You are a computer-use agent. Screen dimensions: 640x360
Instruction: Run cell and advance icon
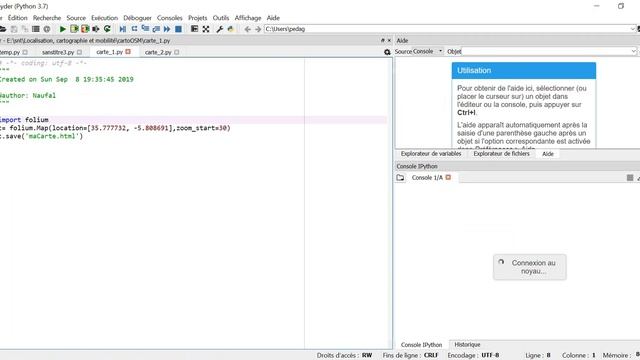coord(85,29)
